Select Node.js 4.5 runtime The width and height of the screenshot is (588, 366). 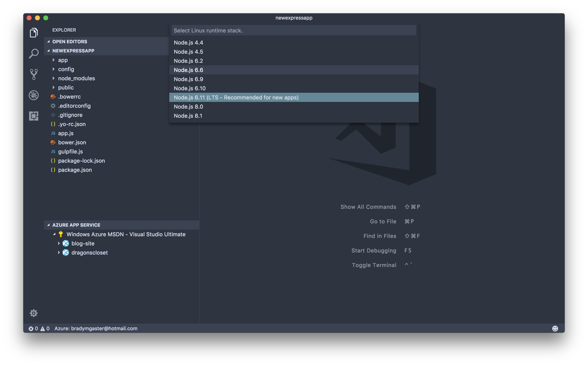pos(294,52)
